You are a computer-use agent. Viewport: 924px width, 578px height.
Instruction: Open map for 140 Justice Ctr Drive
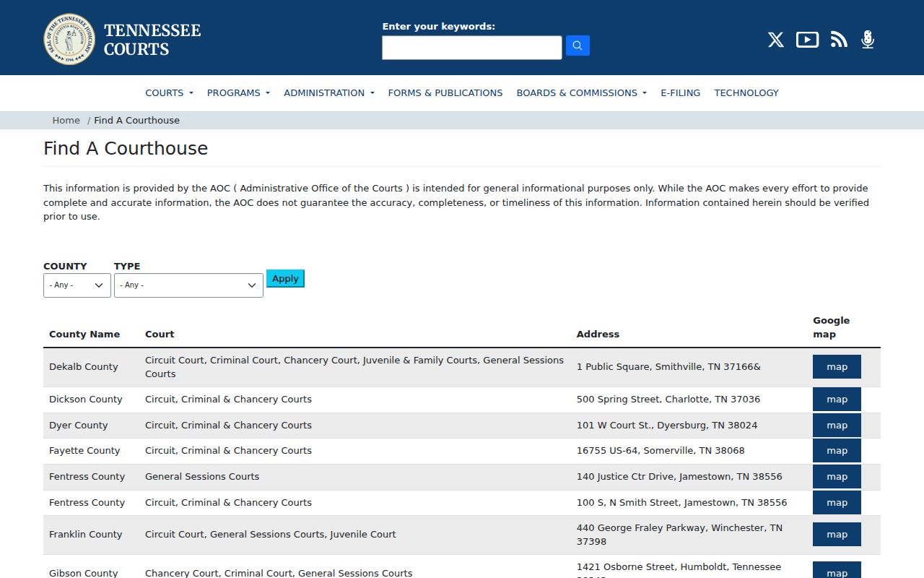click(837, 476)
